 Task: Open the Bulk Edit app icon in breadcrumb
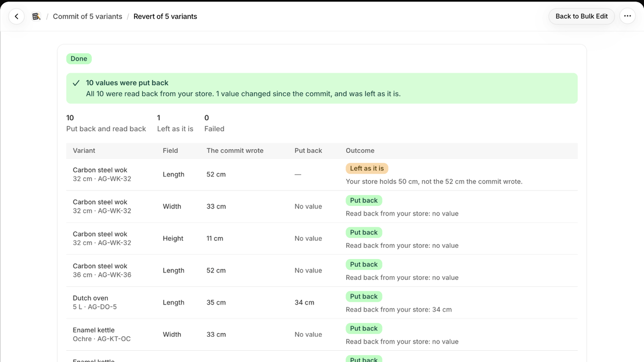click(36, 17)
